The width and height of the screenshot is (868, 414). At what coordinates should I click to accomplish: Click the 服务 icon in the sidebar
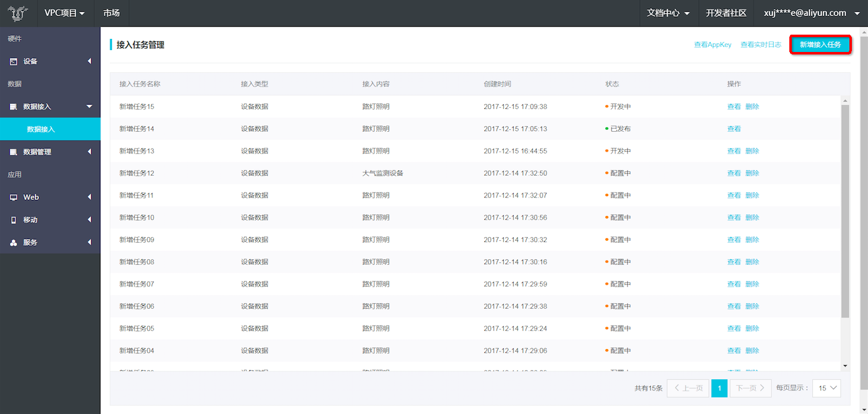tap(14, 243)
